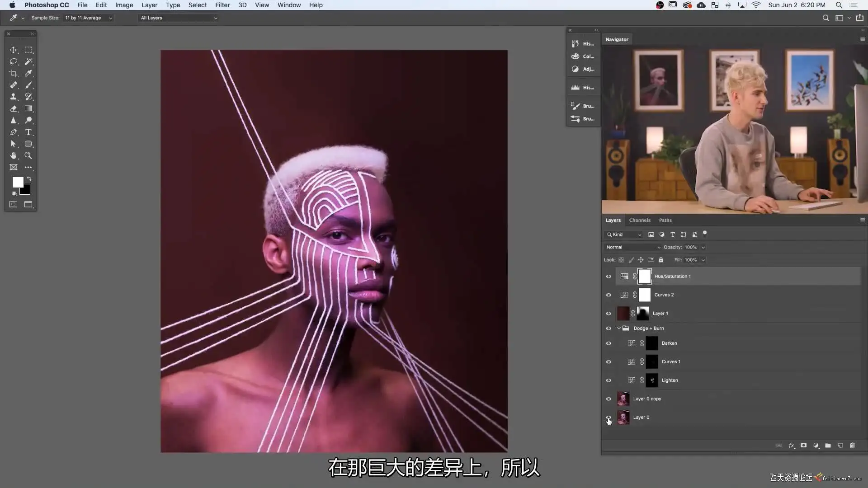Image resolution: width=868 pixels, height=488 pixels.
Task: Click create new group folder icon
Action: (828, 446)
